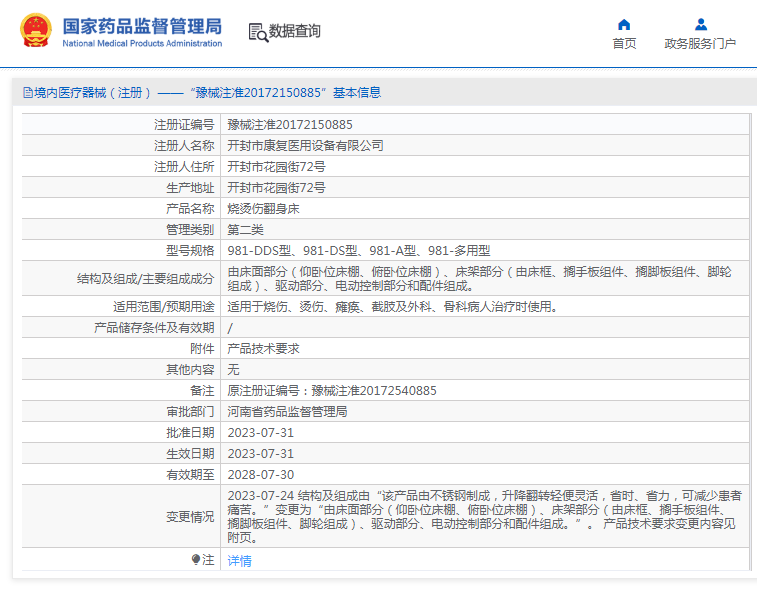
Task: Select product name 烧烫伤翻身床
Action: tap(264, 209)
